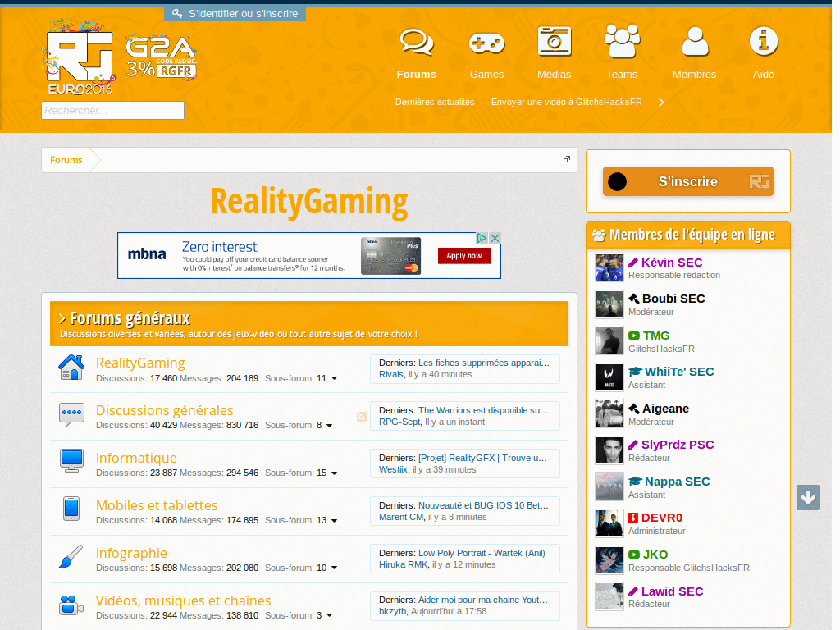
Task: Open Dernières actualités link
Action: pyautogui.click(x=435, y=102)
